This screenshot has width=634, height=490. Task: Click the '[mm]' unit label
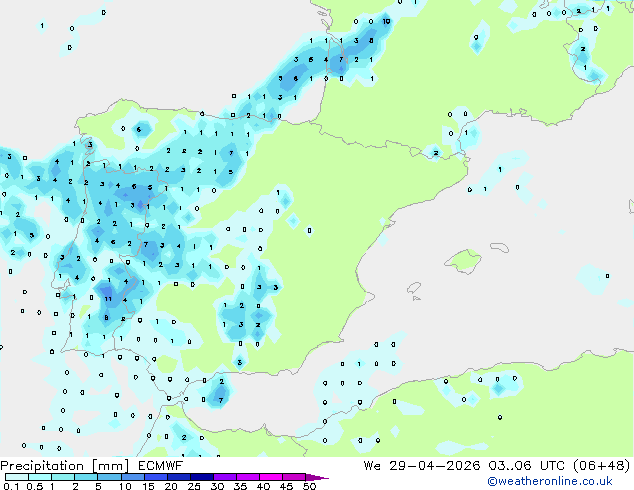(x=110, y=466)
